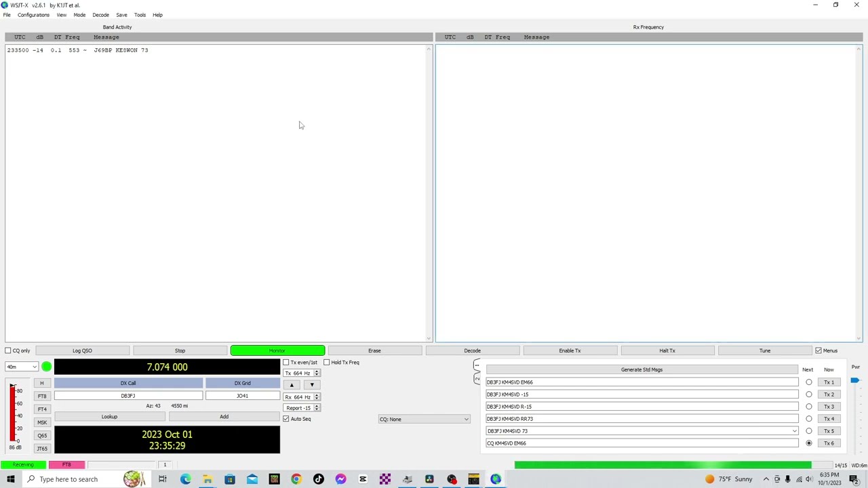The width and height of the screenshot is (868, 488).
Task: Enable the CQ only checkbox
Action: point(8,350)
